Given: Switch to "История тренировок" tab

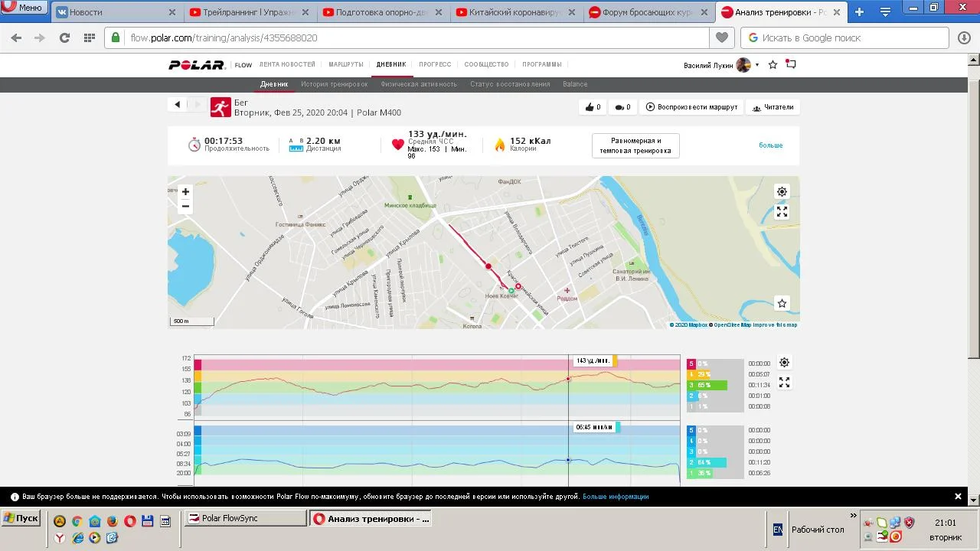Looking at the screenshot, I should click(334, 84).
